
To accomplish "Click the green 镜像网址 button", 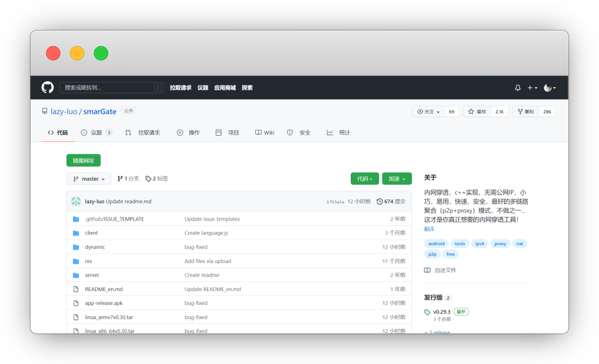I will [84, 160].
